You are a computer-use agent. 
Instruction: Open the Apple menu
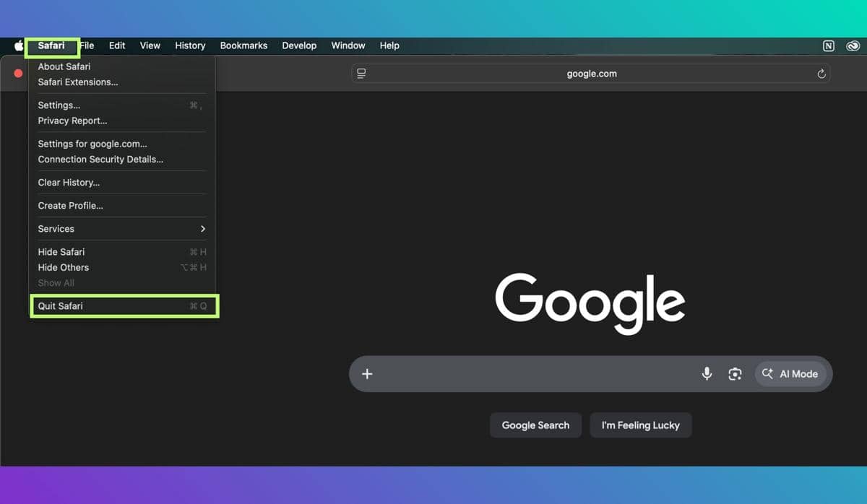tap(17, 45)
